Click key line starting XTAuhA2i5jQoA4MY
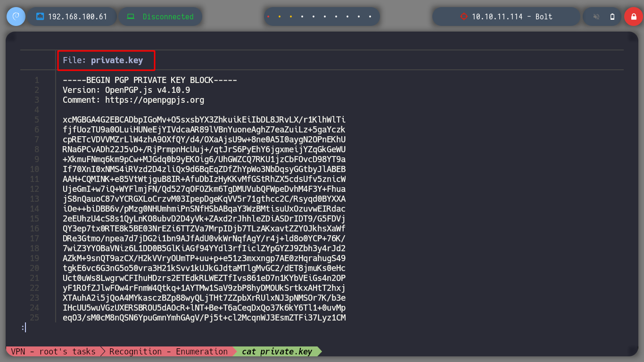 click(204, 298)
